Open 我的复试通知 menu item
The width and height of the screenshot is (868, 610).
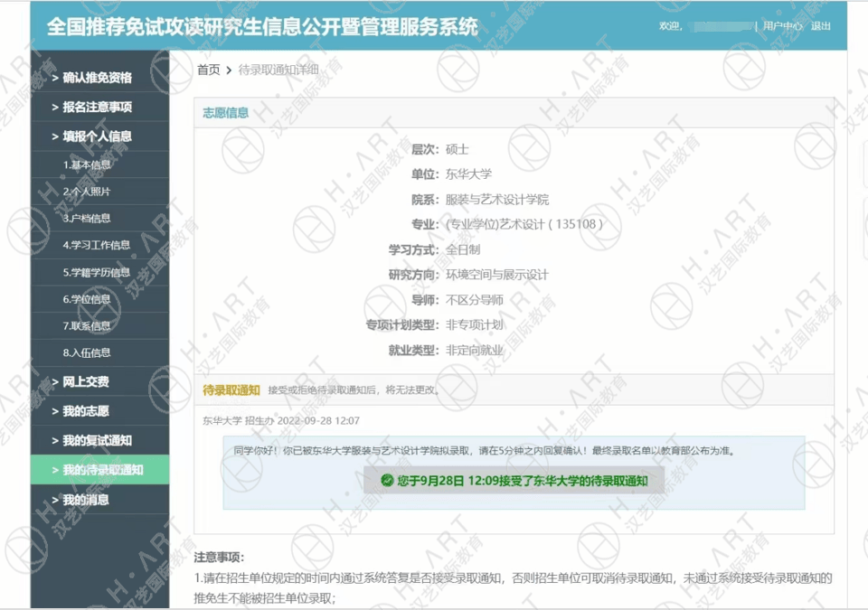[x=98, y=440]
